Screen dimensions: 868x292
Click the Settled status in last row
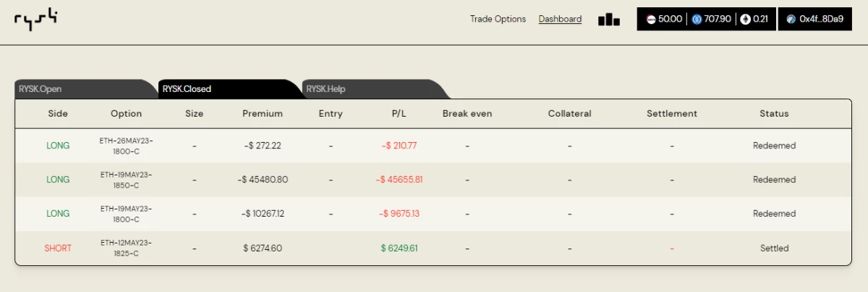(x=774, y=248)
